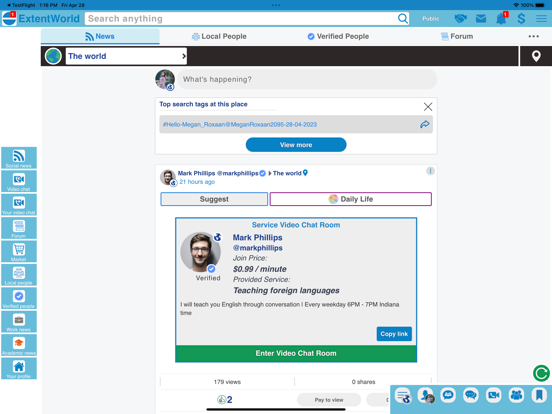This screenshot has height=414, width=552.
Task: Switch to the Local People tab
Action: [219, 36]
